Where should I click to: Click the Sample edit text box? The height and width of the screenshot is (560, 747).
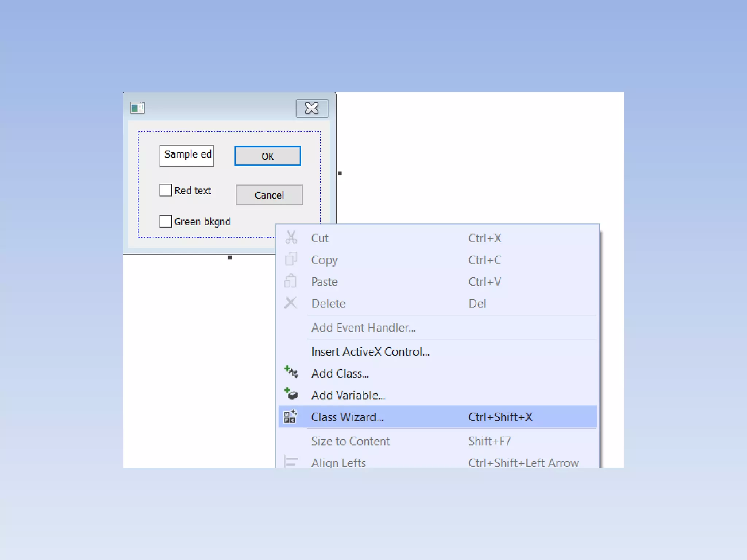coord(187,156)
